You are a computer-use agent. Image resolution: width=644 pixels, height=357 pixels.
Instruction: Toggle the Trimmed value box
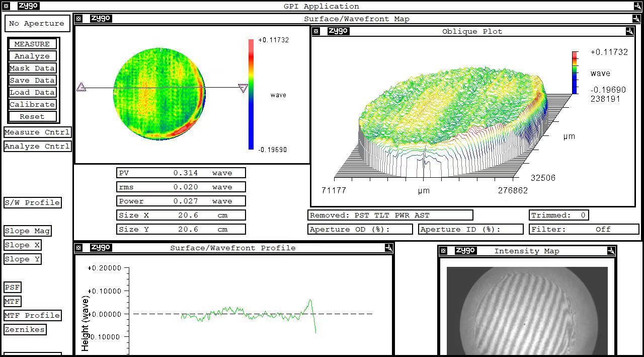click(x=558, y=215)
